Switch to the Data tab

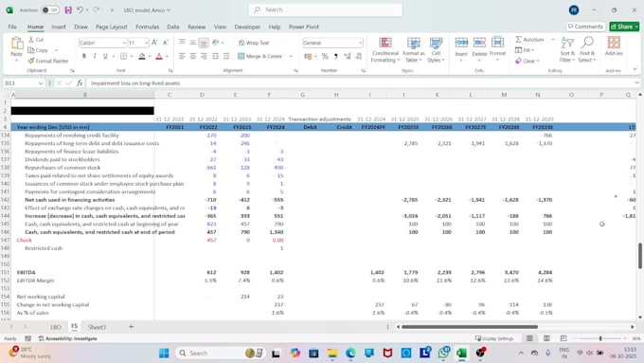pos(173,27)
